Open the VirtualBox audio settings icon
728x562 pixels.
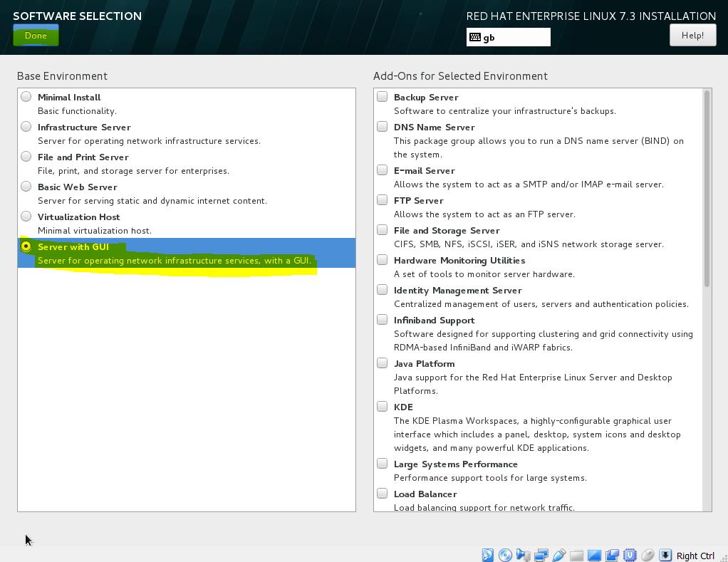coord(524,555)
